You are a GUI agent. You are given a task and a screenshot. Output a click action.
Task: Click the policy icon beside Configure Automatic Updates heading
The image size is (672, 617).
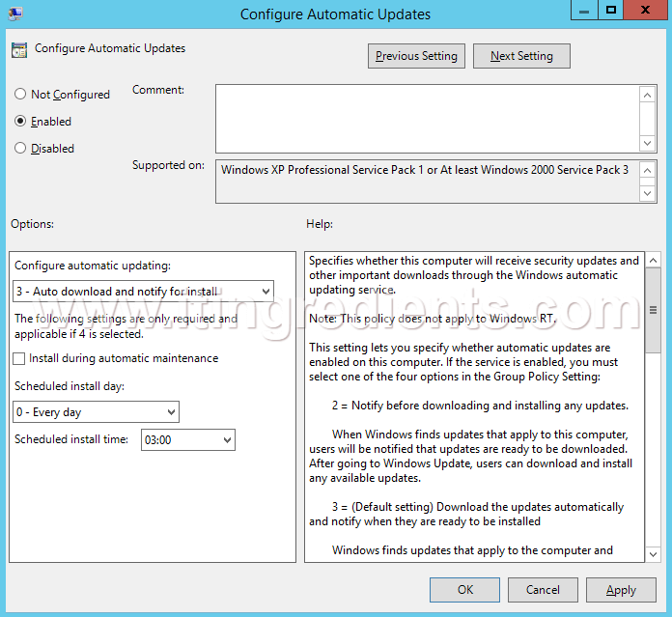(x=19, y=50)
